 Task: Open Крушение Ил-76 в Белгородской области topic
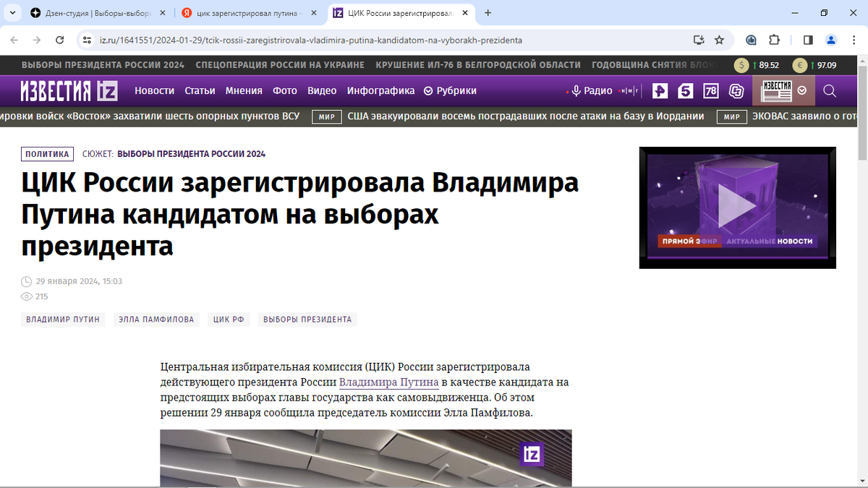click(x=478, y=65)
